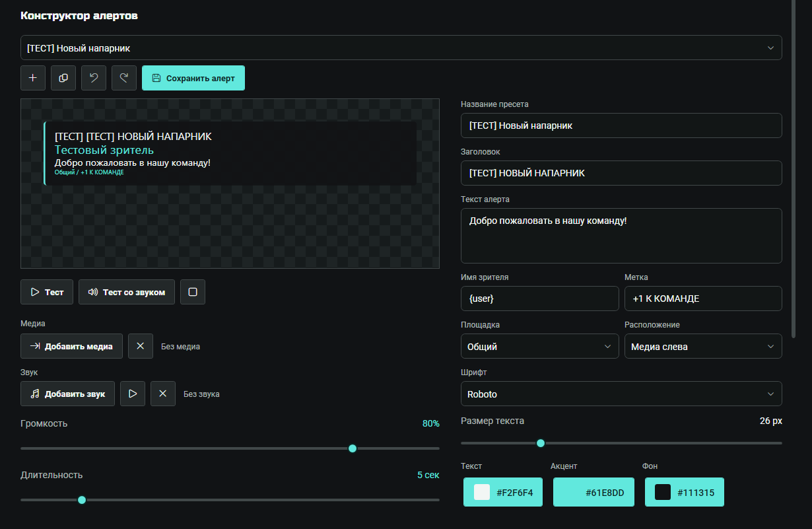The height and width of the screenshot is (529, 812).
Task: Click the Тест со звуком button
Action: tap(127, 292)
